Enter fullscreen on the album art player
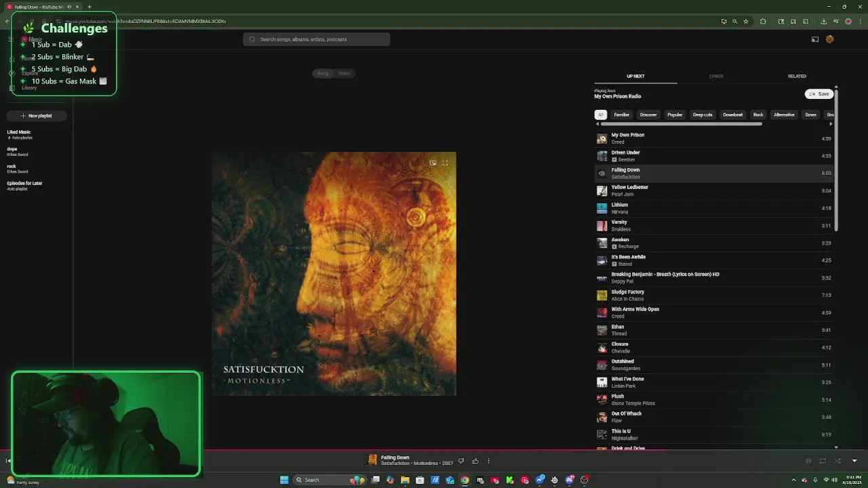The image size is (868, 488). 445,163
